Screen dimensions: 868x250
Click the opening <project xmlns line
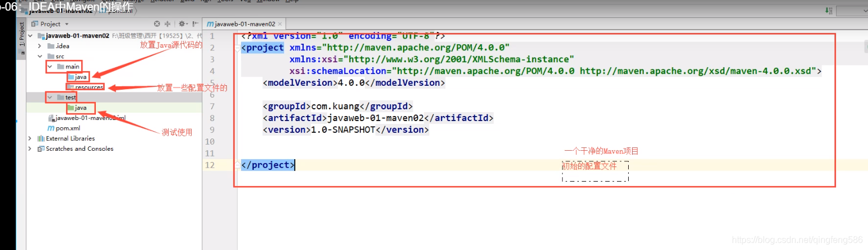(x=375, y=47)
